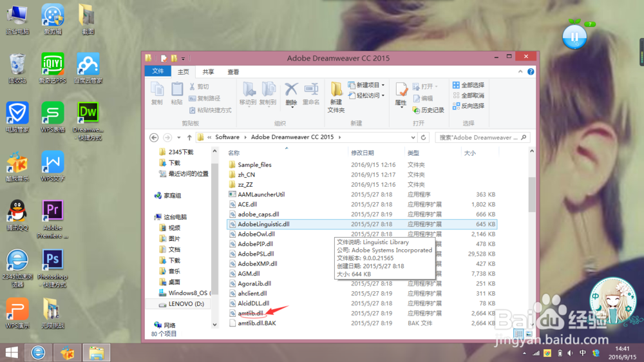The image size is (644, 362).
Task: Sort by Size (大小) column header
Action: (470, 153)
